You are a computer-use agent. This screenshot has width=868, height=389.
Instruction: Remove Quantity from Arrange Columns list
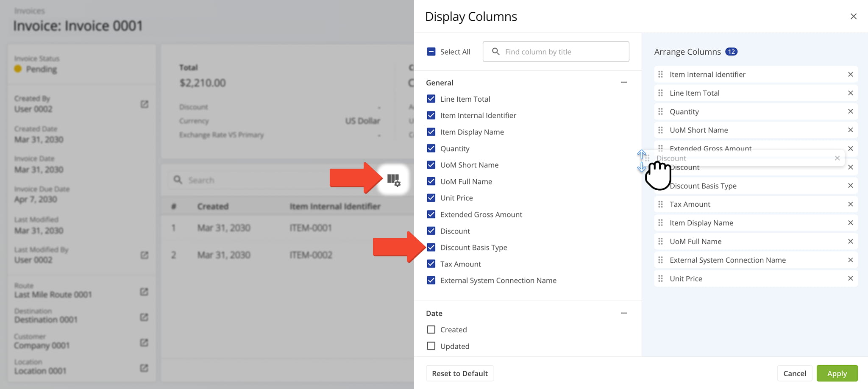[x=850, y=111]
